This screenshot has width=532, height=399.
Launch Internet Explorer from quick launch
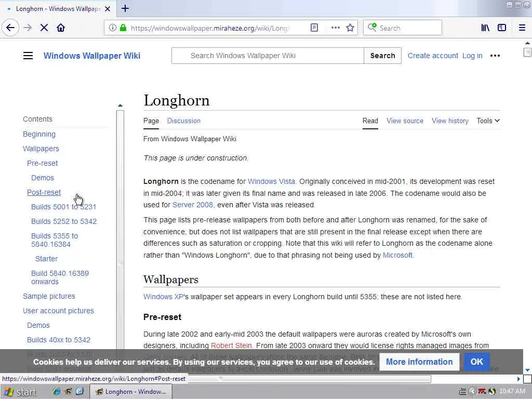tap(56, 391)
